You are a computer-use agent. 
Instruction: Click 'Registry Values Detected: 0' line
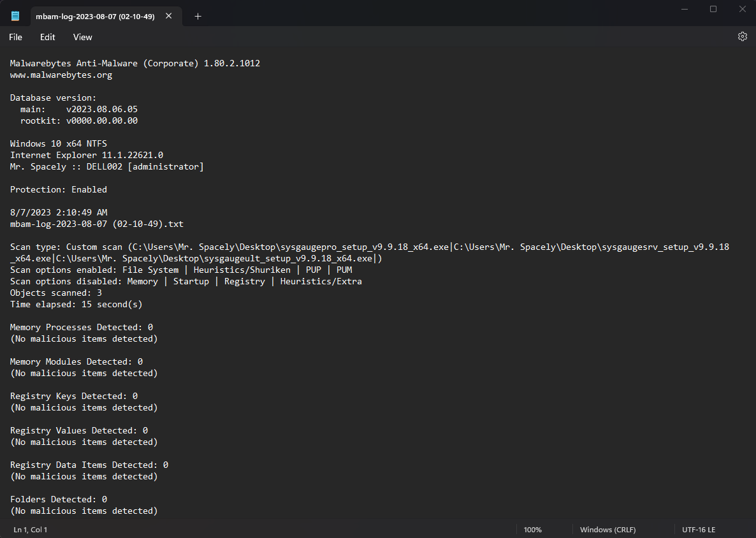[x=79, y=430]
